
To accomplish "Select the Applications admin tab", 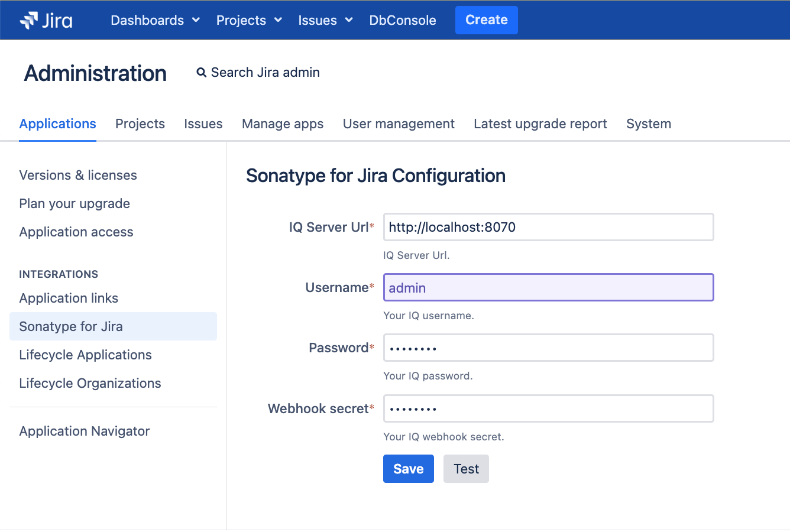I will coord(58,124).
